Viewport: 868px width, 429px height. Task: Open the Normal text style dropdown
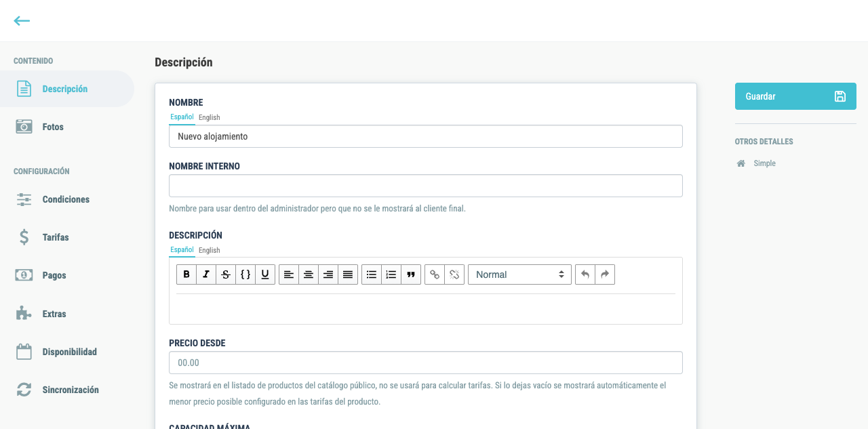519,274
